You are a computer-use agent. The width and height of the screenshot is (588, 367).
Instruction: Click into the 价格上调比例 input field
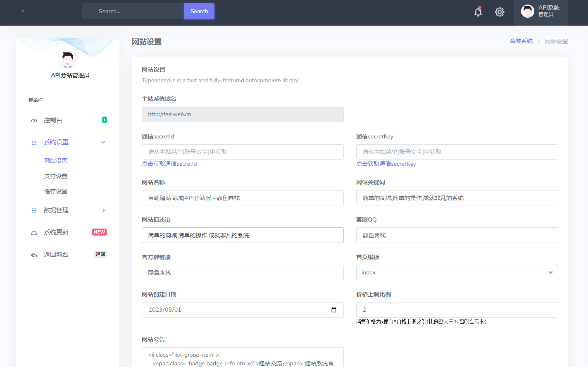tap(457, 310)
